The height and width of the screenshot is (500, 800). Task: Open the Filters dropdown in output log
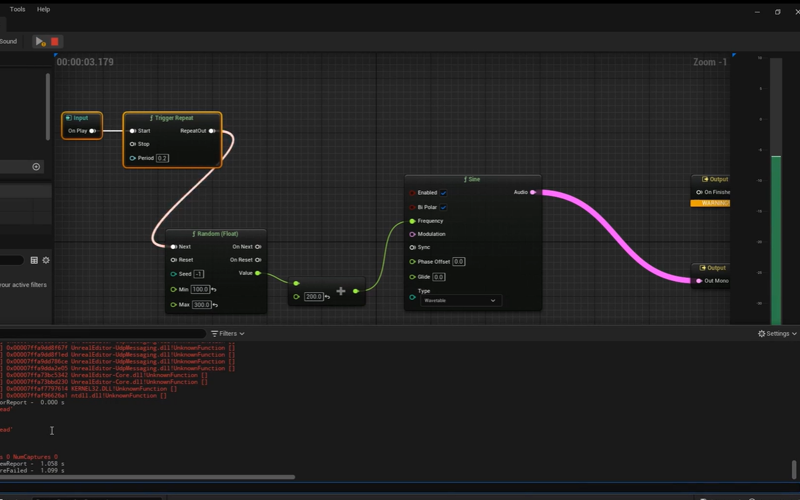[x=228, y=334]
